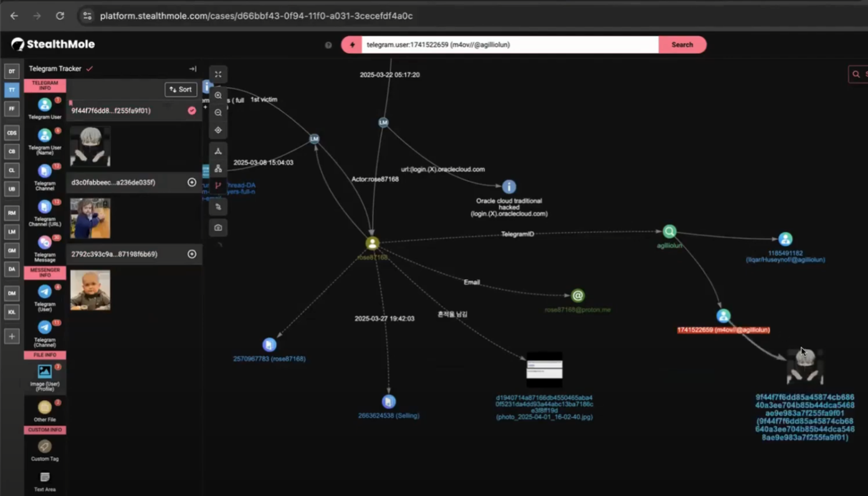Image resolution: width=868 pixels, height=496 pixels.
Task: Select the Custom Tag item
Action: (x=45, y=450)
